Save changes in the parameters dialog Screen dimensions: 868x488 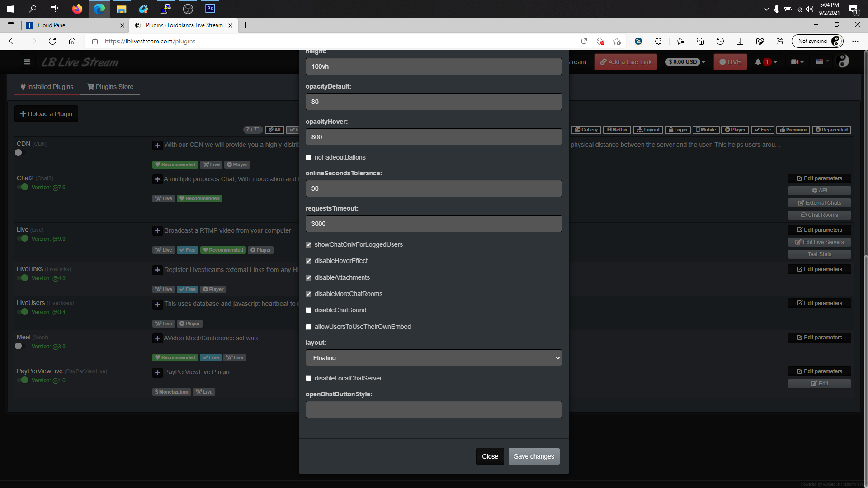click(x=534, y=456)
